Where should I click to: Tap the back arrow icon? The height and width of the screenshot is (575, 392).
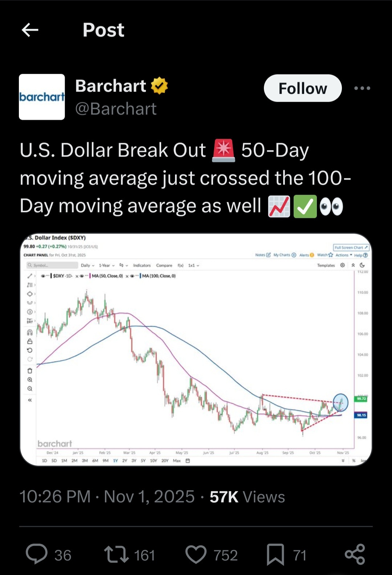pos(30,30)
